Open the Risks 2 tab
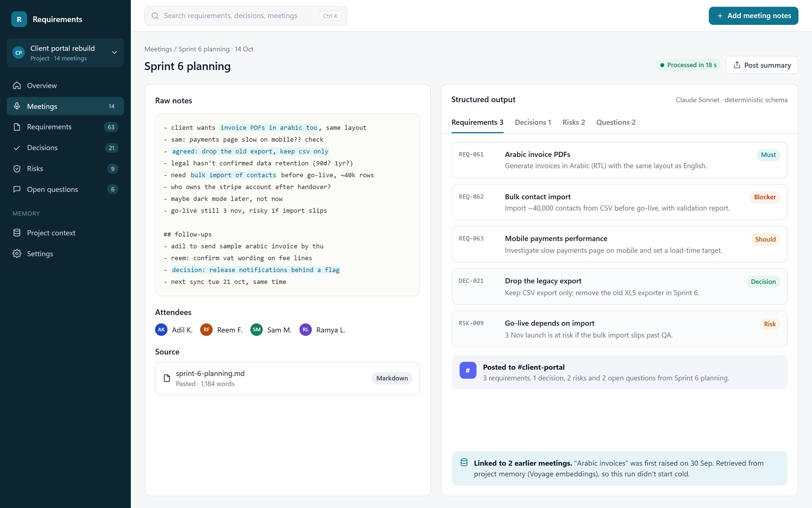 point(573,122)
